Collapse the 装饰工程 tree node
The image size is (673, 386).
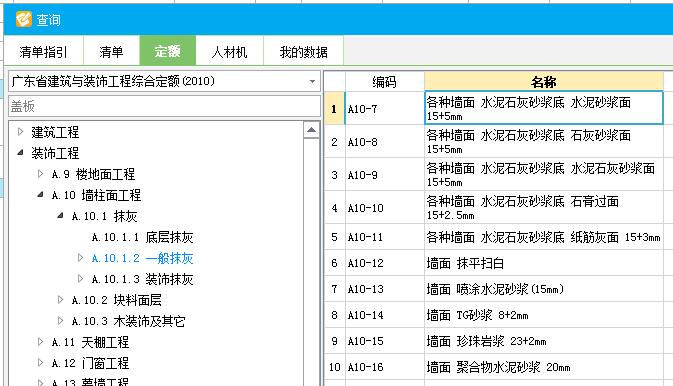tap(20, 152)
